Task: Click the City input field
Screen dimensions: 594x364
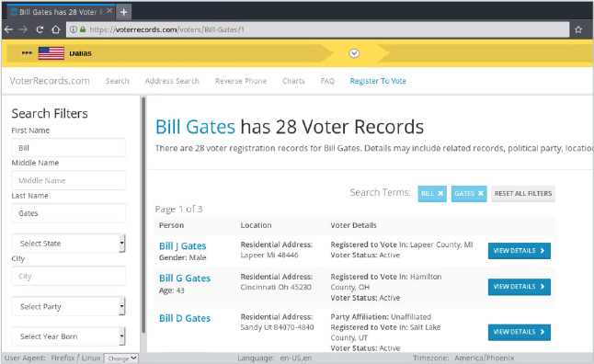Action: (x=68, y=276)
